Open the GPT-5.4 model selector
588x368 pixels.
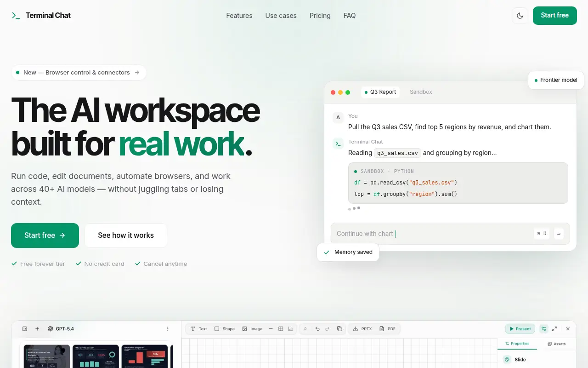(x=61, y=329)
